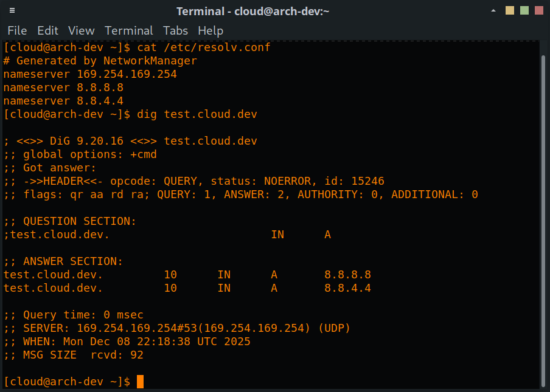
Task: Open the File menu
Action: point(17,30)
